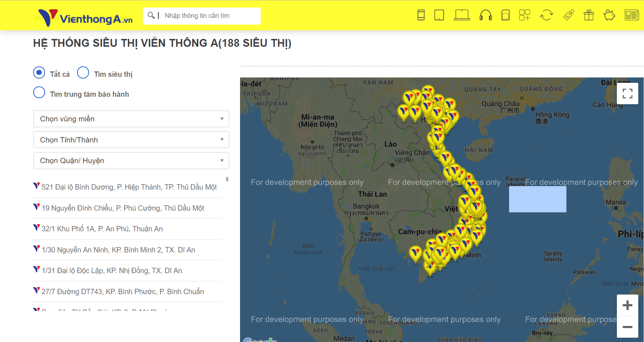Click the "Spratly Islands" label on the map

click(553, 256)
